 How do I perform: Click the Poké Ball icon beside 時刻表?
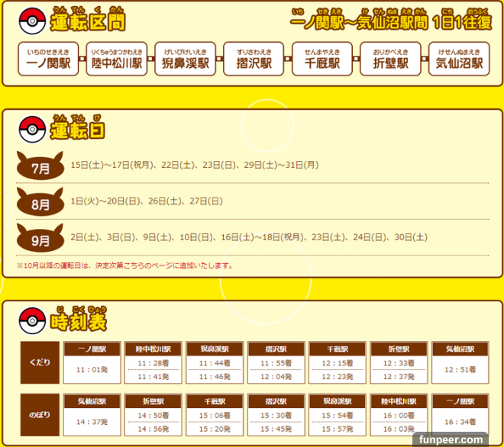click(x=30, y=320)
